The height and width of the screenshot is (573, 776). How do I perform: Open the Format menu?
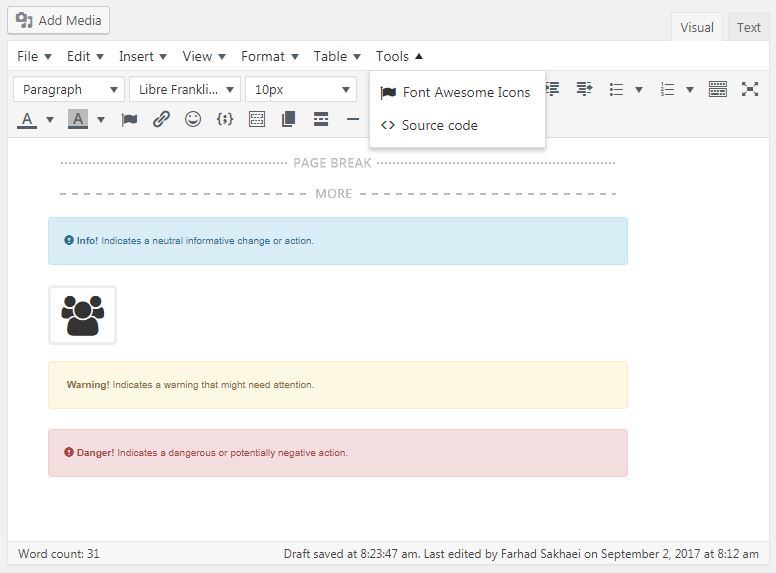coord(270,56)
